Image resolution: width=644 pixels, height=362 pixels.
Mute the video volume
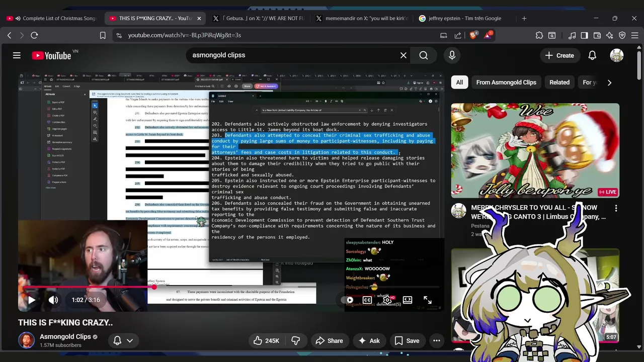[53, 300]
